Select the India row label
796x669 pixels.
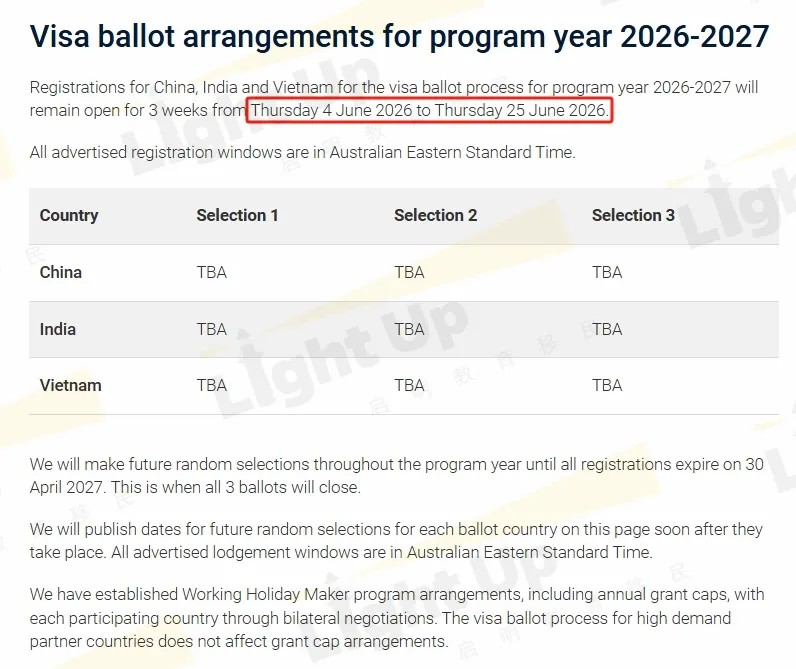coord(57,329)
